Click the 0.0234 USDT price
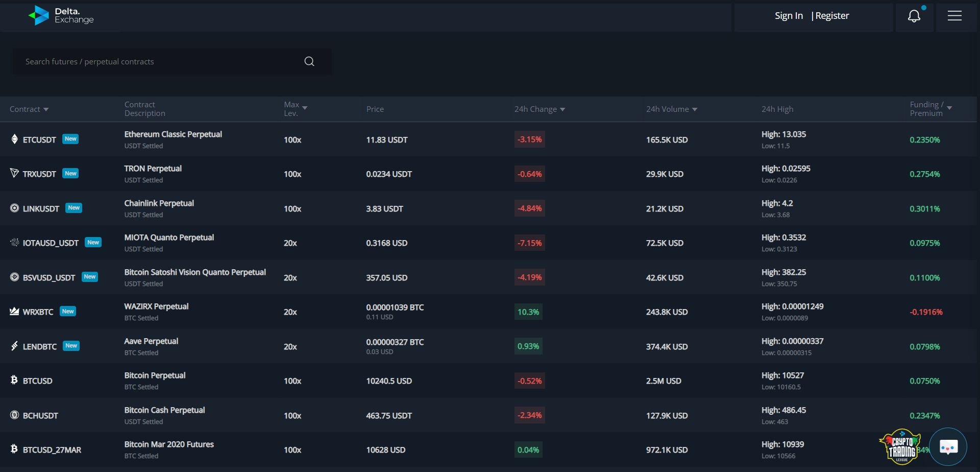The height and width of the screenshot is (472, 980). 389,174
